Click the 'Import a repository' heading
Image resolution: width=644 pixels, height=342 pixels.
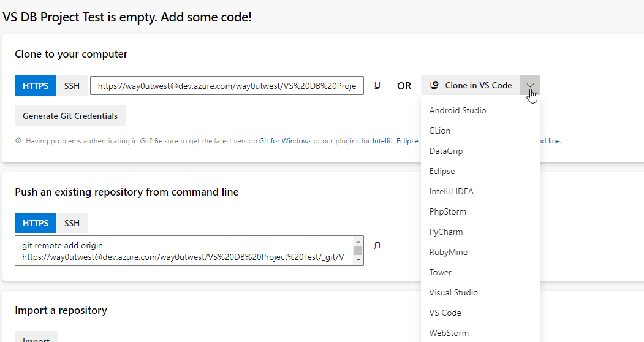click(61, 310)
